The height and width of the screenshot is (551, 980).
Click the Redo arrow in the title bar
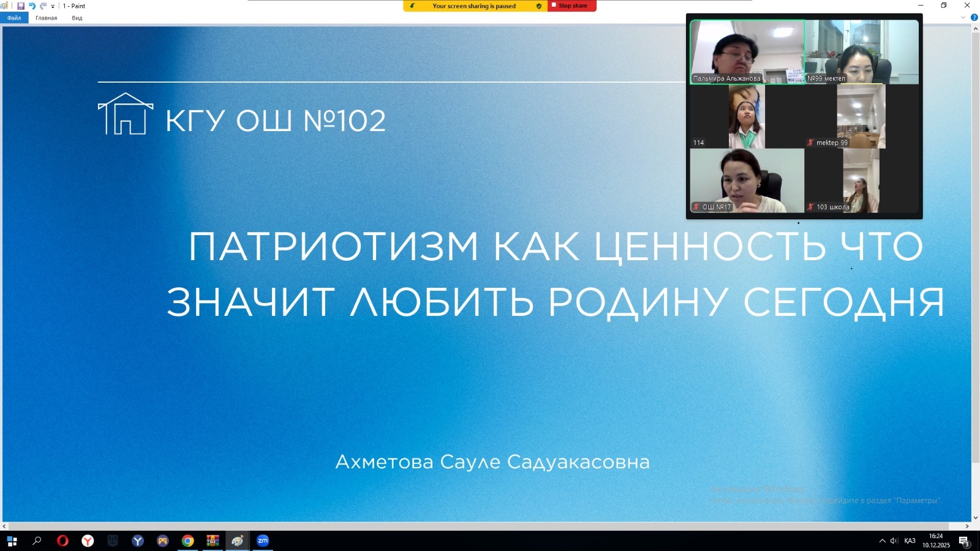pos(43,6)
